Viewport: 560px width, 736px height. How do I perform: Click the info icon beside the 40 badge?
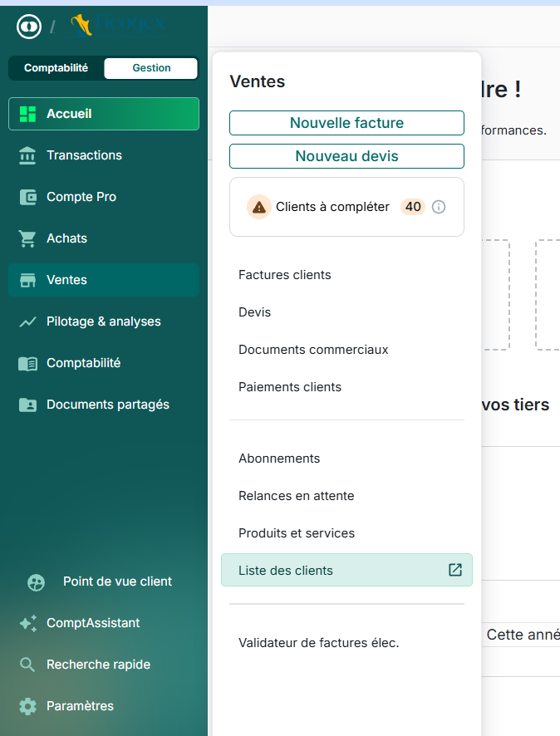[439, 207]
